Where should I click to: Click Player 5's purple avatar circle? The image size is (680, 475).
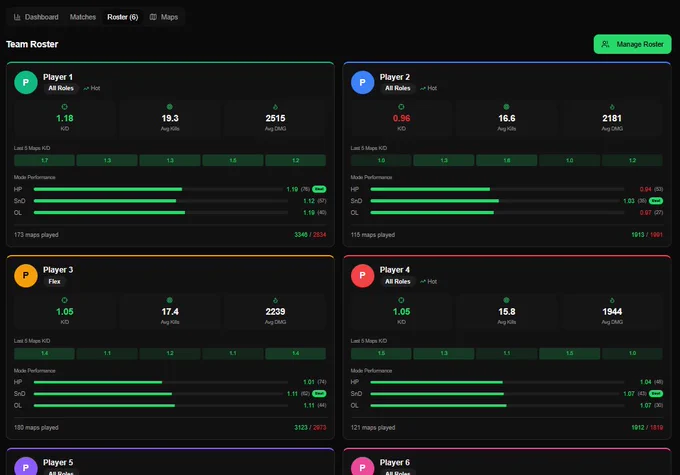(26, 467)
